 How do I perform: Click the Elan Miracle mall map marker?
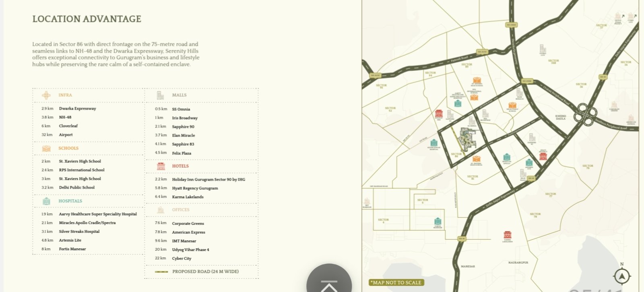coord(520,93)
